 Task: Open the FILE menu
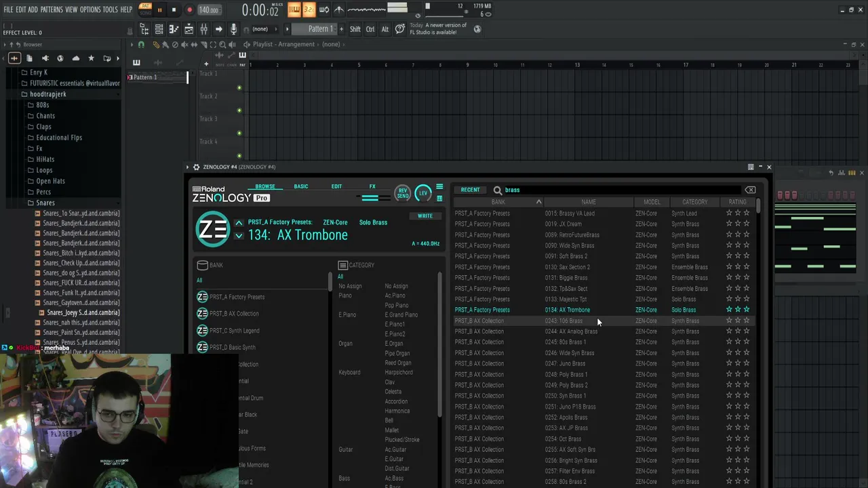[8, 9]
